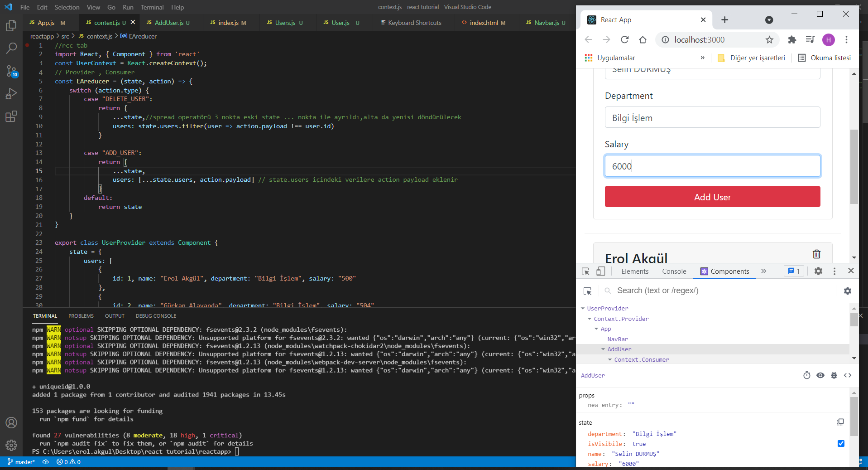The height and width of the screenshot is (470, 868).
Task: Open the Extensions view in activity bar
Action: [11, 116]
